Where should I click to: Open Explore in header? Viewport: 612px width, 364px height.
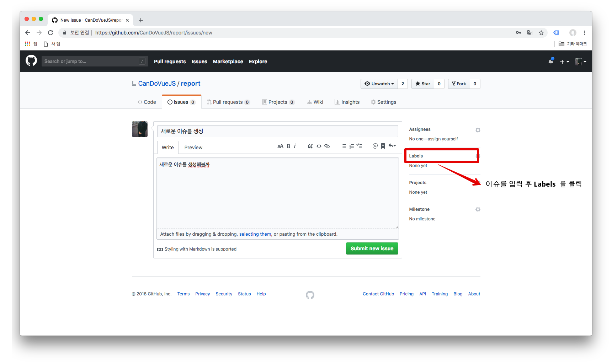point(258,61)
